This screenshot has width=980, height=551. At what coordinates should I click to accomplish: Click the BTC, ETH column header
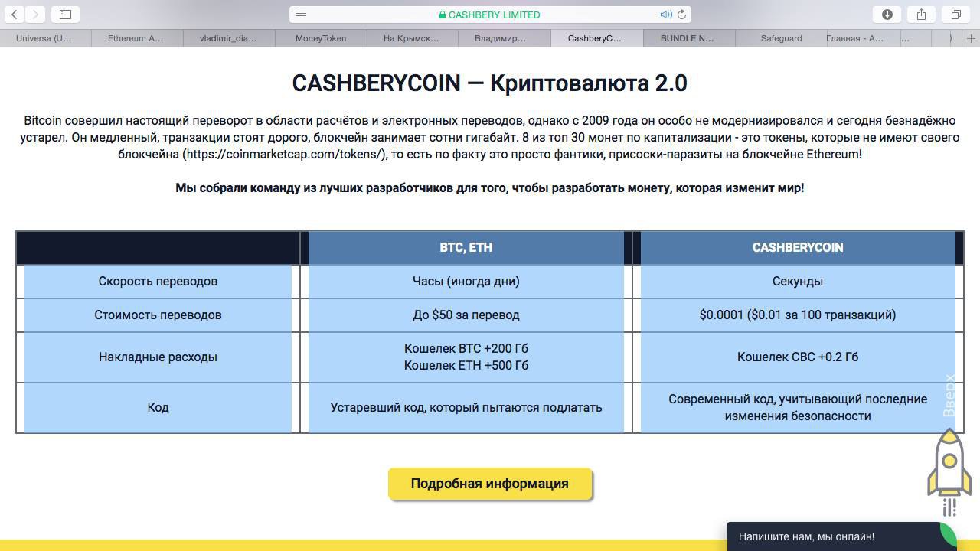[466, 247]
